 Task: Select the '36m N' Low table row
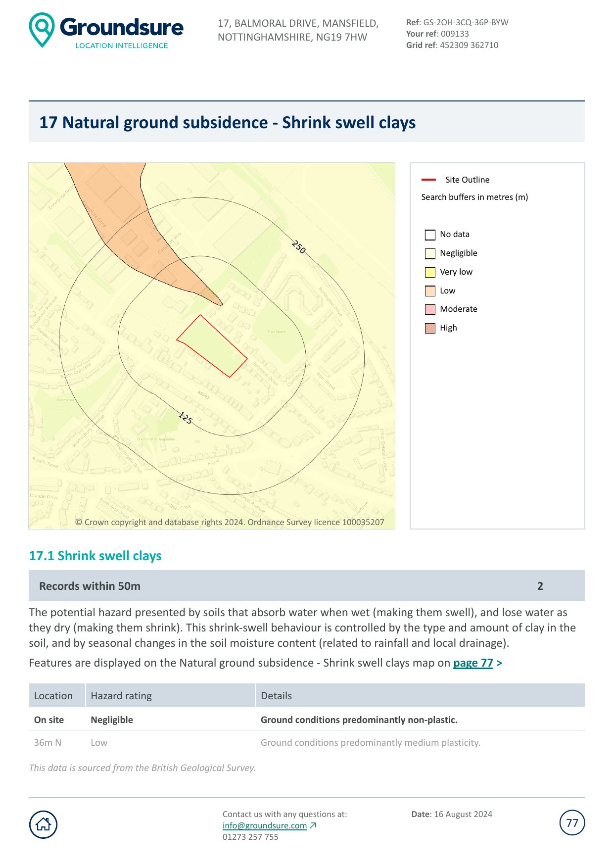pos(307,742)
